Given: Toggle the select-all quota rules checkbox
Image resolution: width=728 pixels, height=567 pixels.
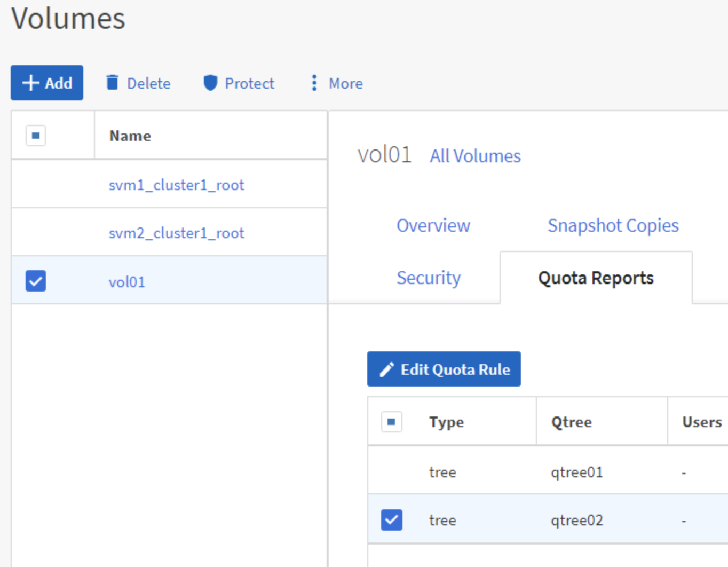Looking at the screenshot, I should (x=392, y=422).
